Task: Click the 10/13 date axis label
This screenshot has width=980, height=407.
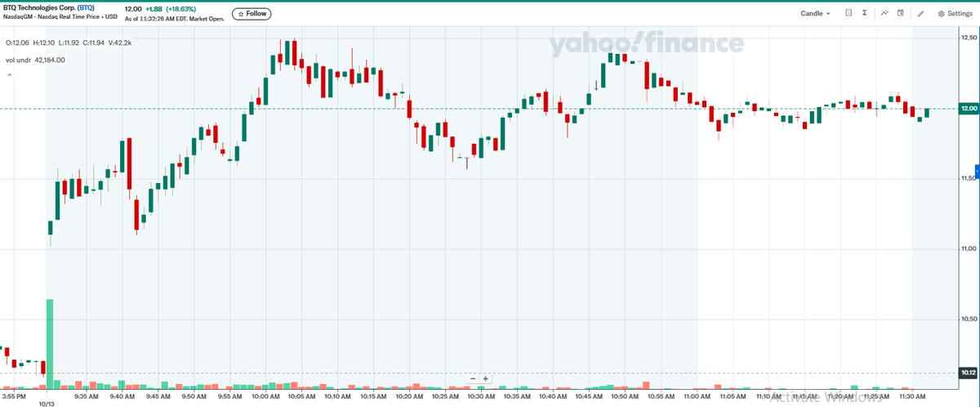Action: coord(47,404)
